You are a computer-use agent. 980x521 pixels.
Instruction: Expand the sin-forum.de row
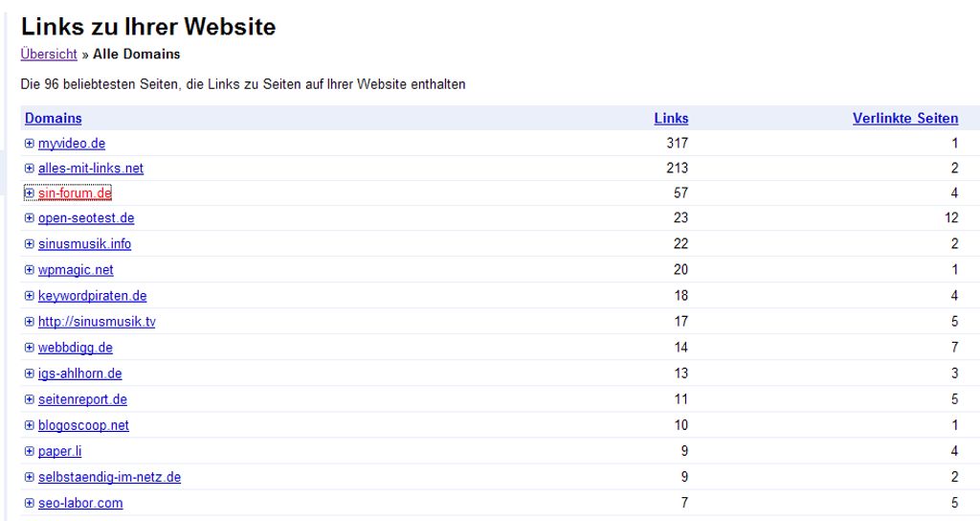pyautogui.click(x=30, y=193)
